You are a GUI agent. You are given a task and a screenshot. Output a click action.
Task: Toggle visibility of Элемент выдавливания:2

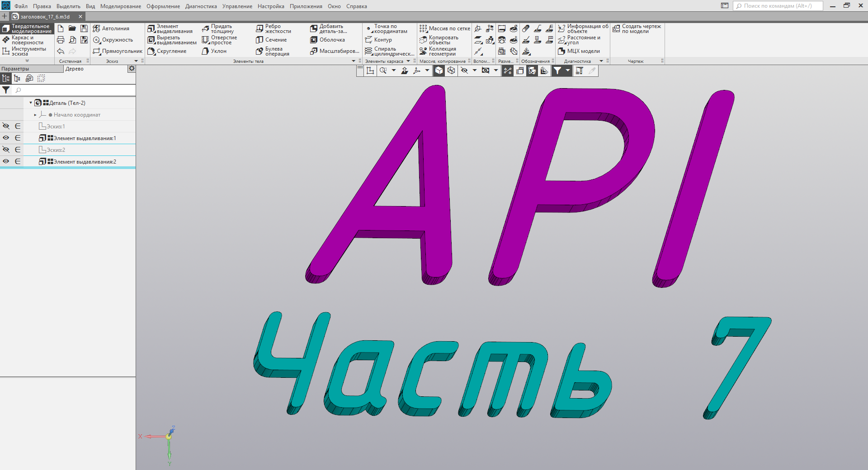6,161
